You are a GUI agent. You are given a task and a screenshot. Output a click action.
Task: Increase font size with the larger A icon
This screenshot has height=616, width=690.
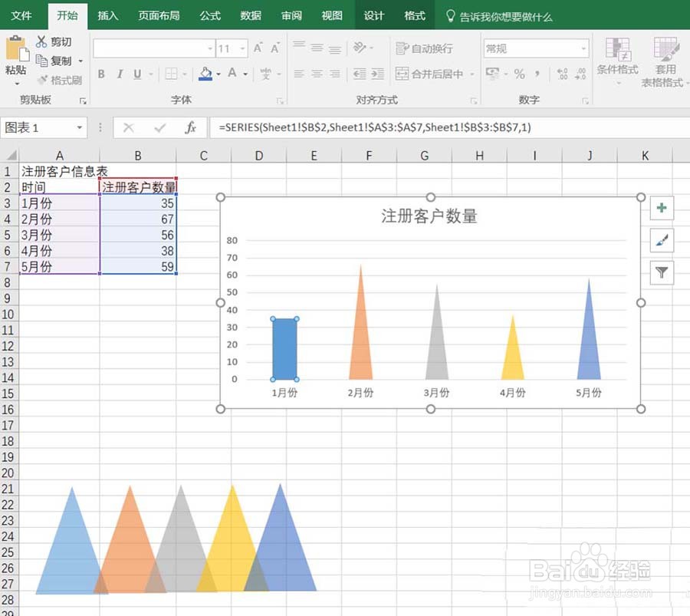tap(258, 48)
